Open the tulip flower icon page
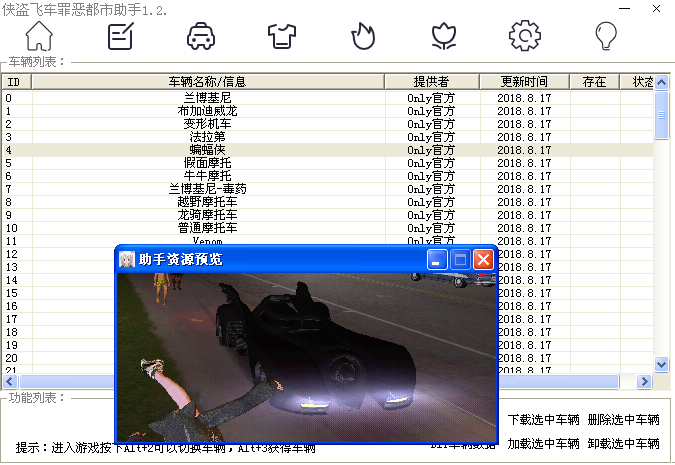Screen dimensions: 675x465 pos(444,36)
